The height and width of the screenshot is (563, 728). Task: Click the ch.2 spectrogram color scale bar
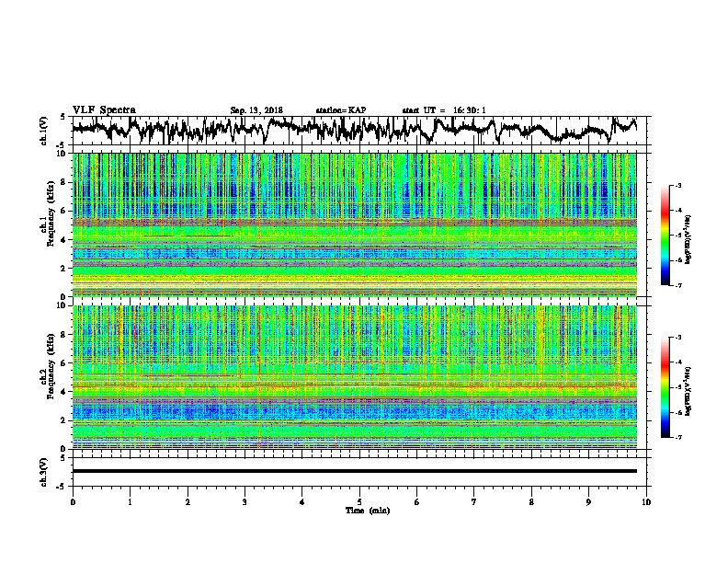click(665, 387)
